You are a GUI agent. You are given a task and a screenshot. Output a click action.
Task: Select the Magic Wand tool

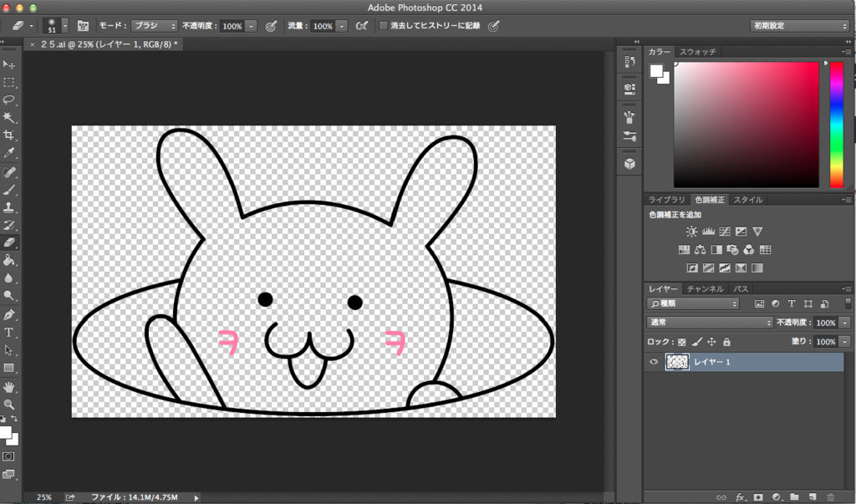[x=9, y=117]
